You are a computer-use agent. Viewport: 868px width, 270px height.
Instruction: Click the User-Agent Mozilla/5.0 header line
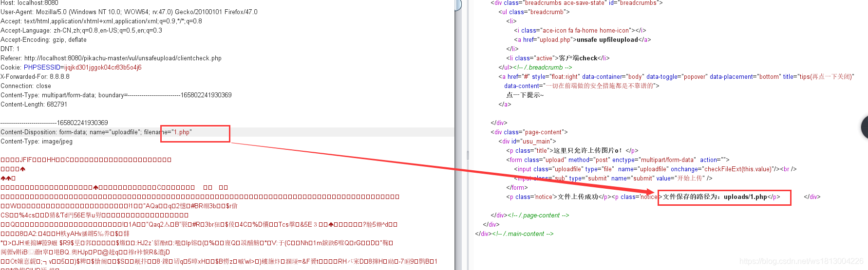pos(129,12)
